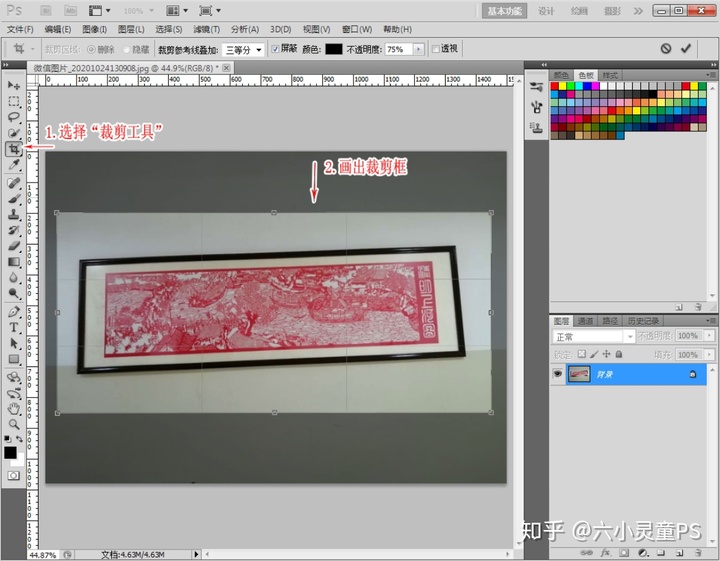The width and height of the screenshot is (720, 561).
Task: Select the Brush tool
Action: click(x=14, y=199)
